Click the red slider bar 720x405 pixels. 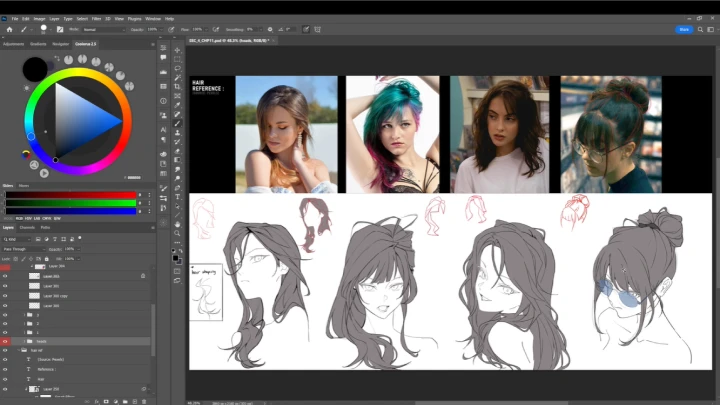(x=71, y=195)
